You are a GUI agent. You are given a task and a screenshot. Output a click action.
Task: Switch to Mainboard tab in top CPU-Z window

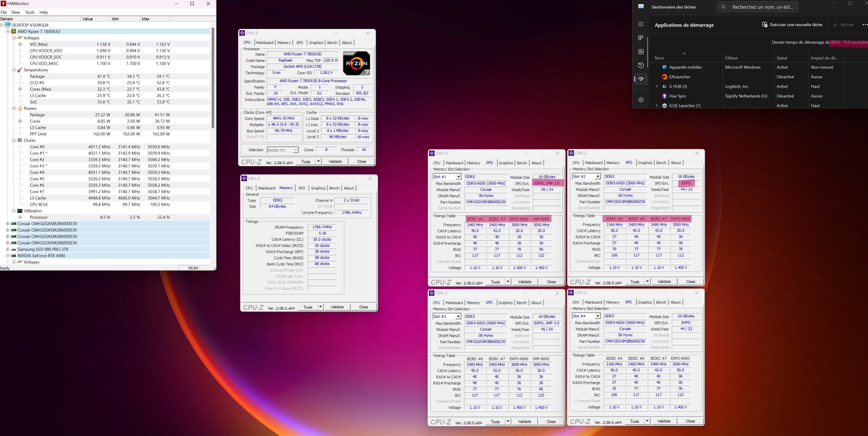click(264, 43)
